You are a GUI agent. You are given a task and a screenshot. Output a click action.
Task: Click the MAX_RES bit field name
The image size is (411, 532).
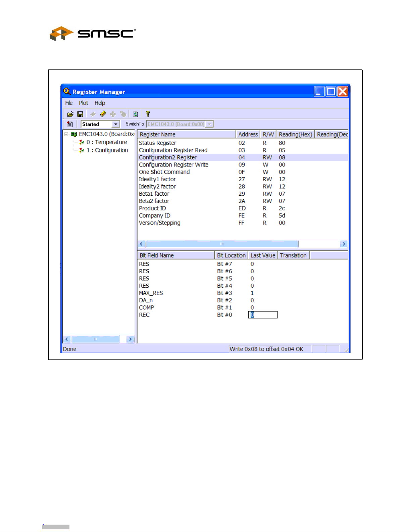tap(151, 293)
